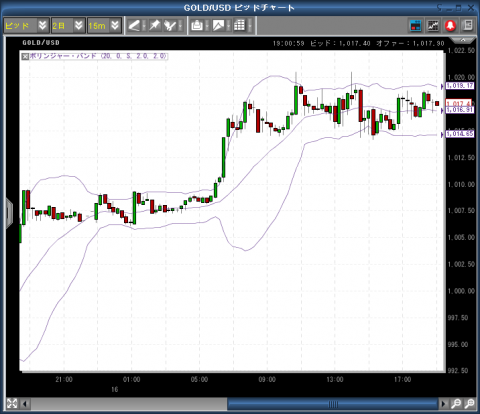
Task: Click the side panel layout icon
Action: coord(468,26)
